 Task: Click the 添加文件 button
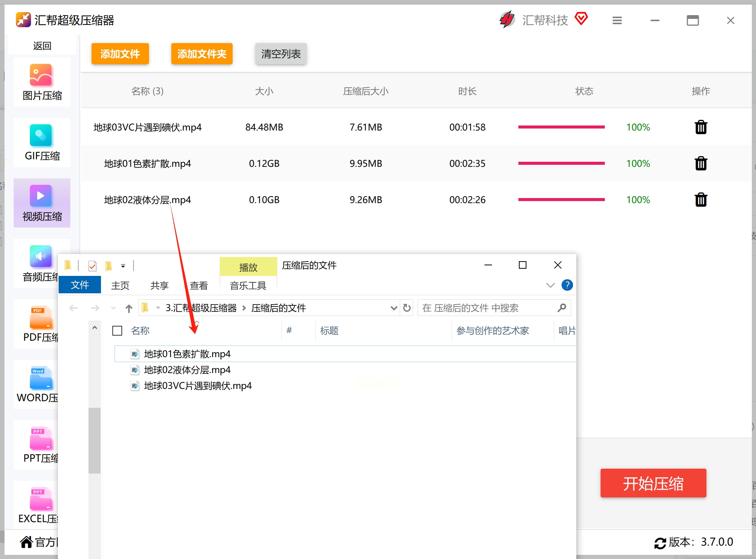click(x=120, y=54)
